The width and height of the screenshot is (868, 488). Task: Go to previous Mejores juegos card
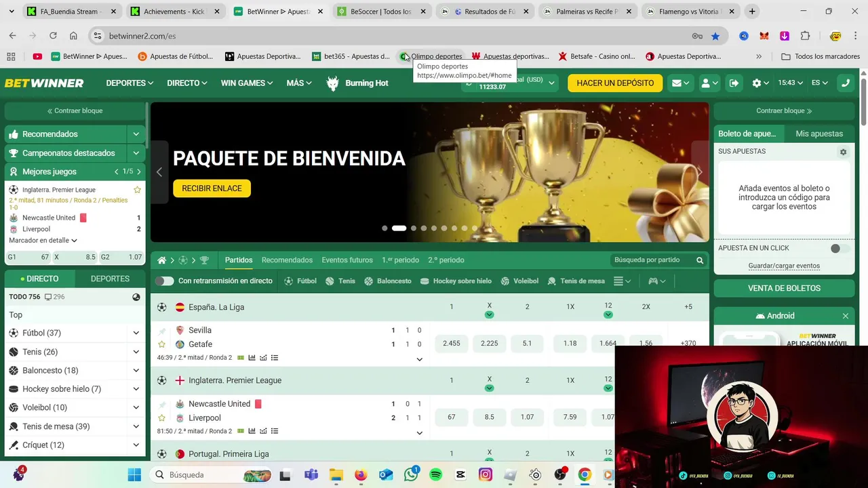tap(117, 172)
